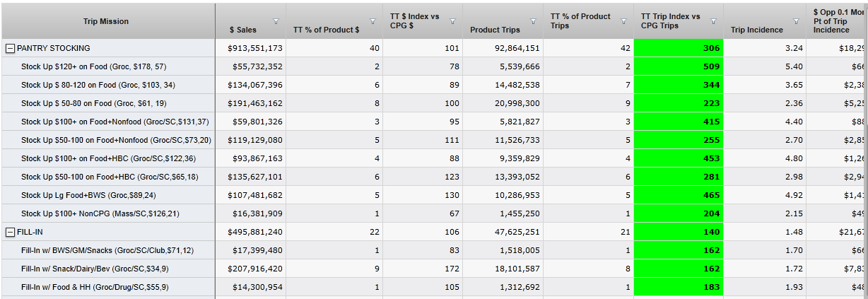The width and height of the screenshot is (868, 299).
Task: Collapse the FILL-IN group
Action: [11, 232]
